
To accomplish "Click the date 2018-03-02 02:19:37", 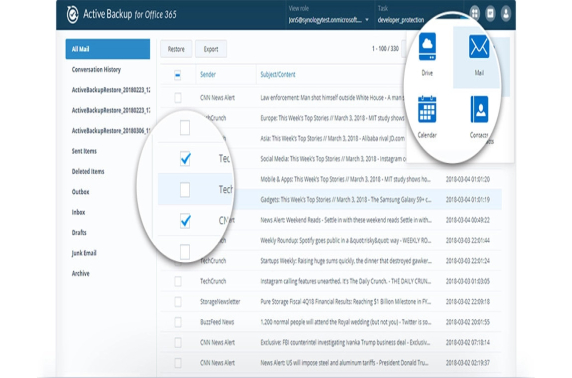I will click(x=468, y=363).
